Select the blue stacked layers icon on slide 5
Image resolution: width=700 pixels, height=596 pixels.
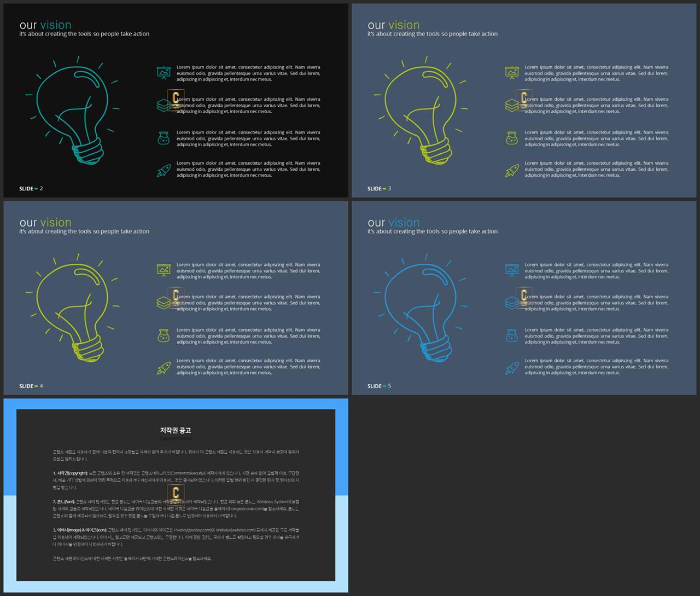tap(511, 303)
